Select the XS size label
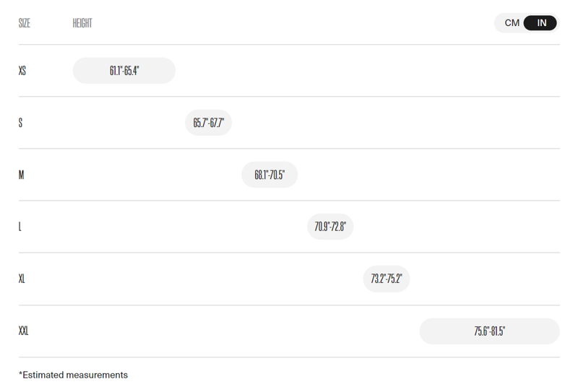Screen dimensions: 578x392 (22, 71)
